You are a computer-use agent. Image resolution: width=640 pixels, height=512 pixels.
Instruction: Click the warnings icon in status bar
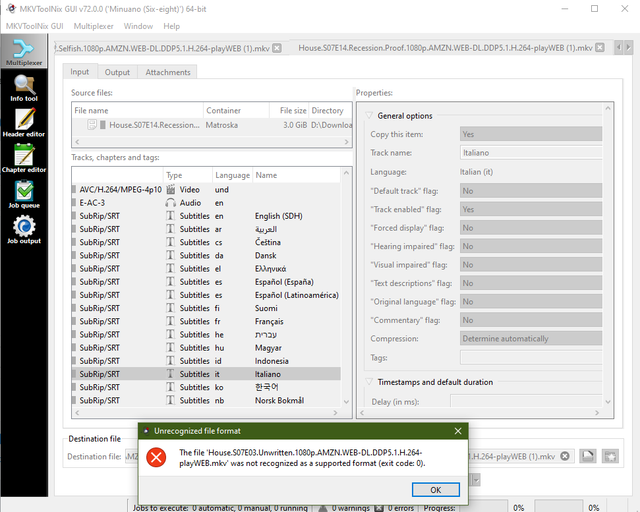pos(323,508)
